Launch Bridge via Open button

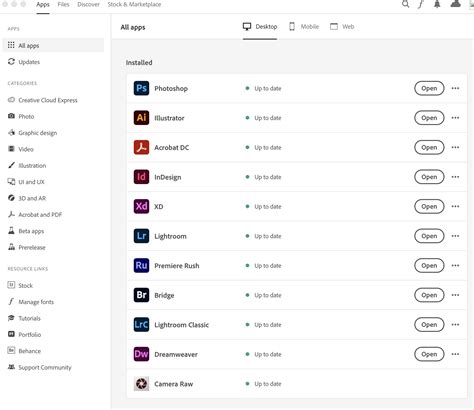(x=429, y=295)
